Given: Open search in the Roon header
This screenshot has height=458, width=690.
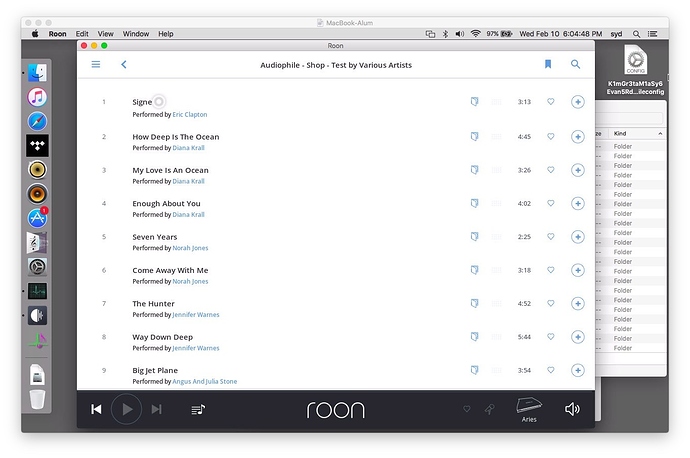Looking at the screenshot, I should [x=575, y=64].
